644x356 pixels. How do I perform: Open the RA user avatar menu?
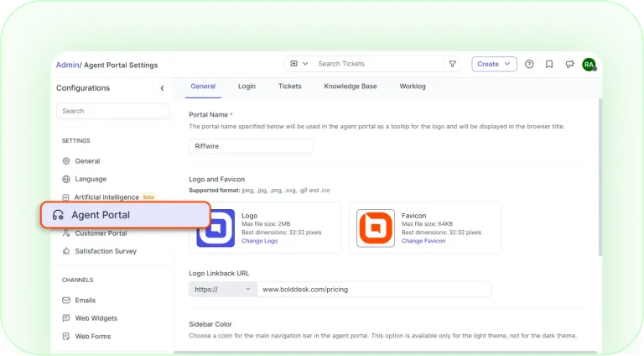tap(589, 65)
